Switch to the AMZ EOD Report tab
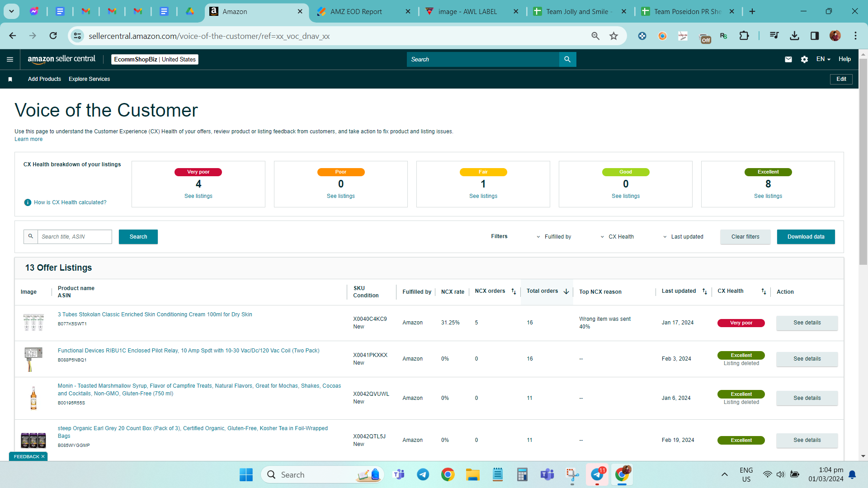This screenshot has height=488, width=868. point(363,11)
